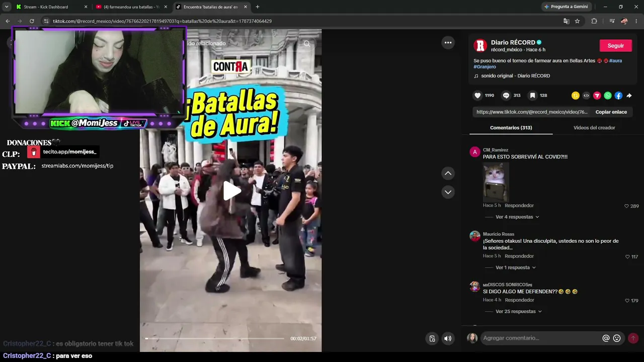Go to previous video with up arrow
The height and width of the screenshot is (362, 644).
448,173
